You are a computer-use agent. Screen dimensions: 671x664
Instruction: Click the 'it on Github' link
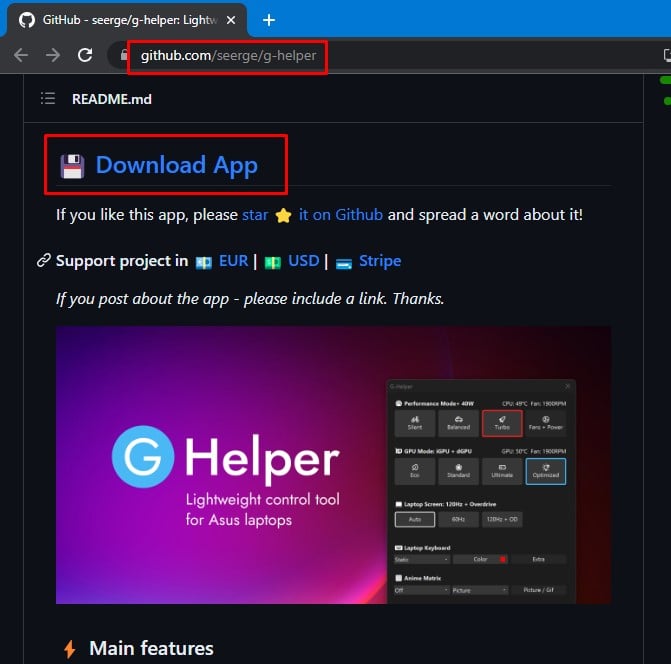[341, 215]
